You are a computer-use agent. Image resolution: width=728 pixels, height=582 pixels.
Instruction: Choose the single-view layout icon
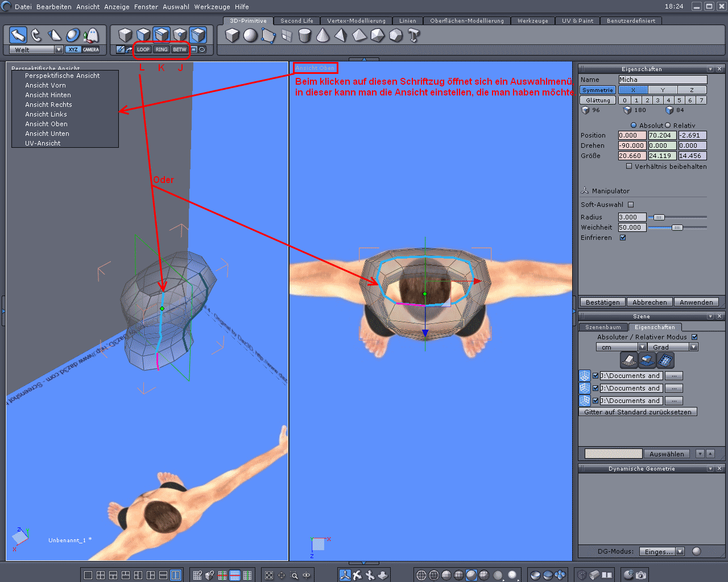pyautogui.click(x=88, y=575)
